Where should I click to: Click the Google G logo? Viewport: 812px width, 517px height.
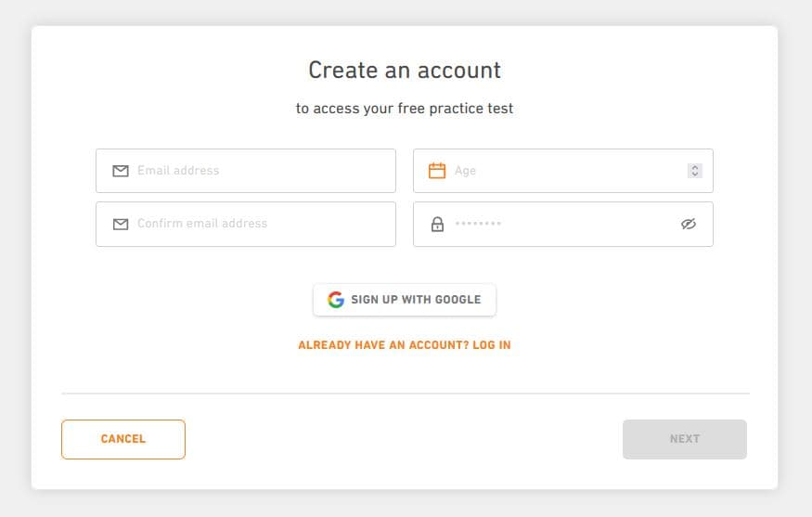click(x=336, y=300)
